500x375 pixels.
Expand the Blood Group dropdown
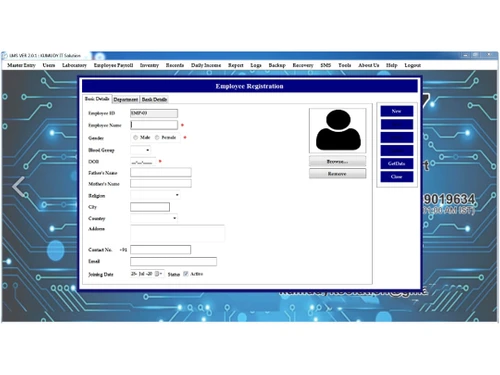pos(147,150)
